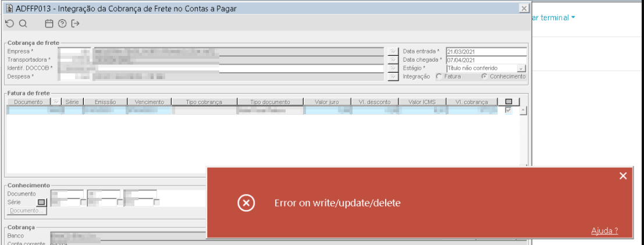This screenshot has width=644, height=245.
Task: Select the Fatura integration radio button
Action: click(439, 76)
